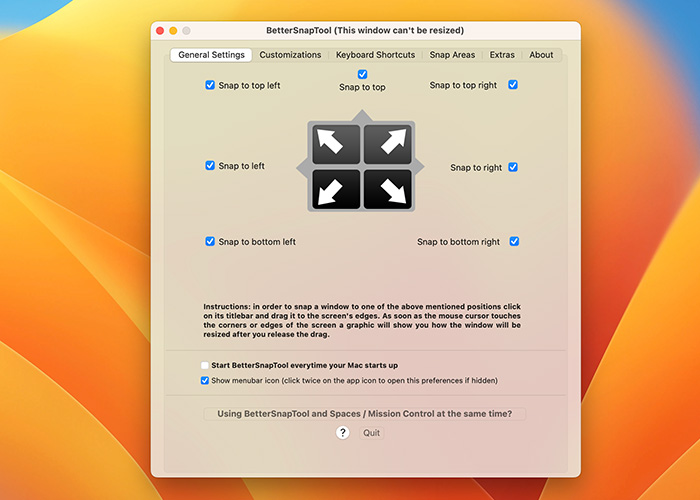This screenshot has width=700, height=500.
Task: Toggle Snap to bottom right checkbox
Action: pyautogui.click(x=514, y=242)
